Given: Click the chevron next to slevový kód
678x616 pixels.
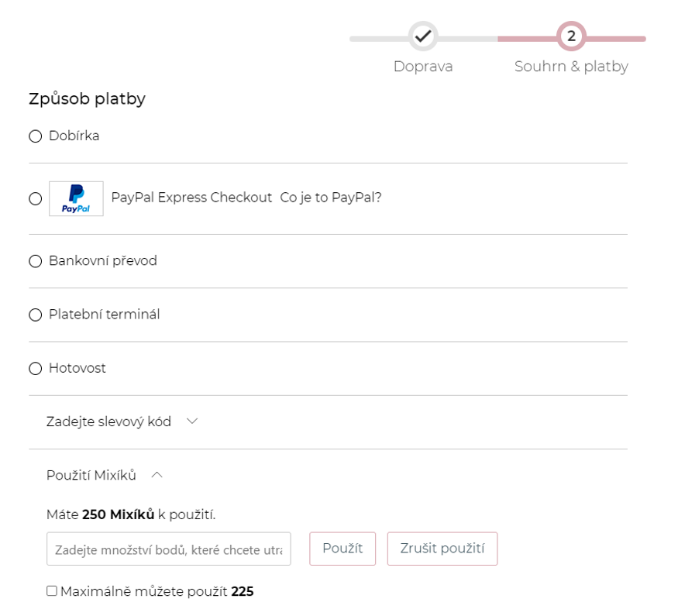Looking at the screenshot, I should pos(193,422).
